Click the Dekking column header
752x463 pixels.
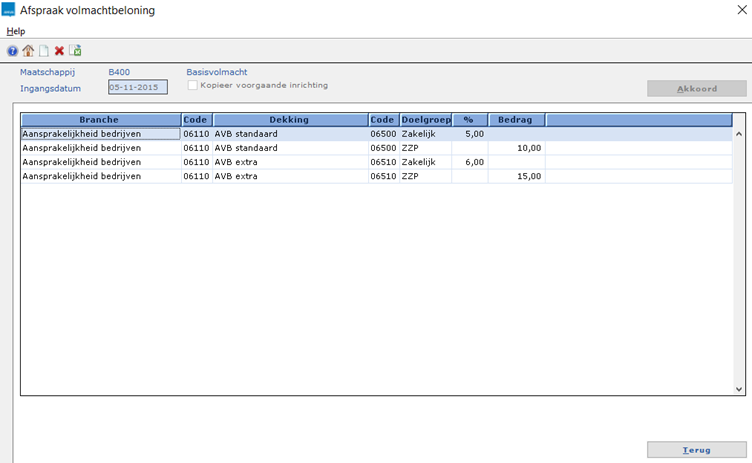(x=289, y=120)
